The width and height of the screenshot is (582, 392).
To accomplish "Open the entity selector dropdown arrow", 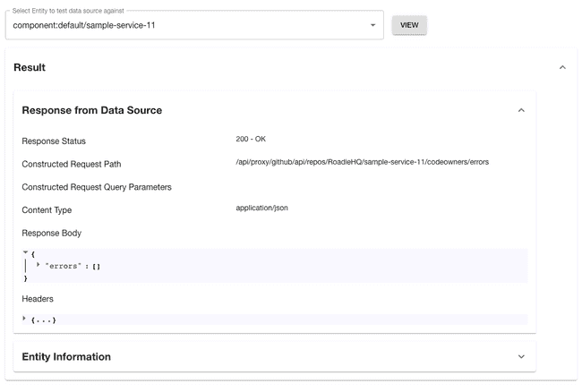I will [x=372, y=25].
